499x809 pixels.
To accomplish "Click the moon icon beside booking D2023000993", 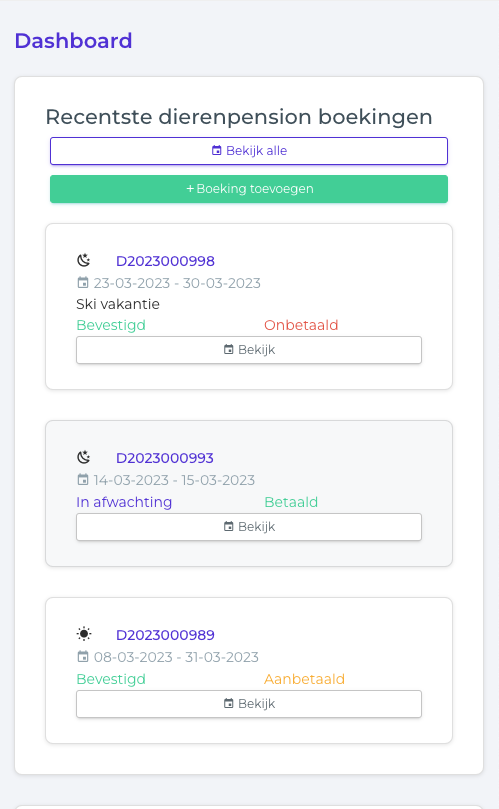I will coord(84,457).
